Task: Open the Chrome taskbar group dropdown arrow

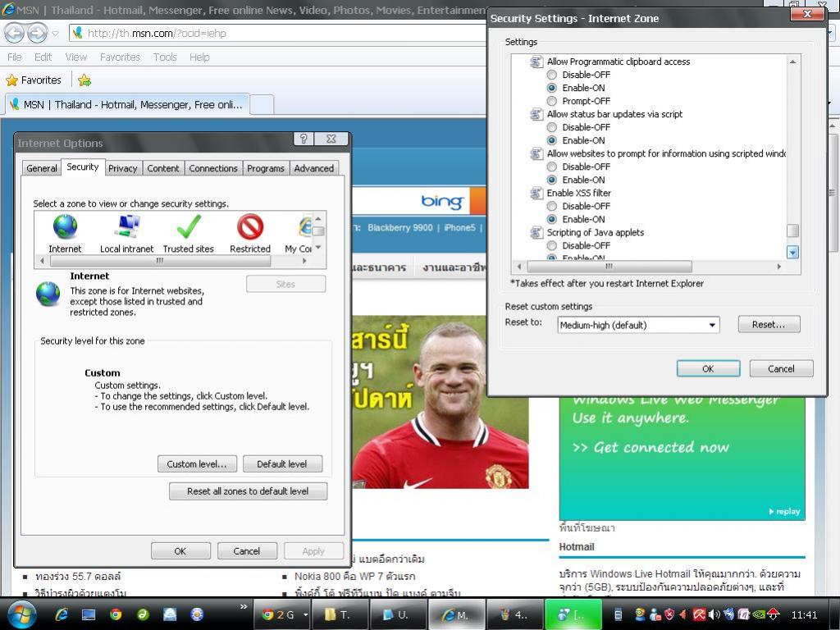Action: pos(305,615)
